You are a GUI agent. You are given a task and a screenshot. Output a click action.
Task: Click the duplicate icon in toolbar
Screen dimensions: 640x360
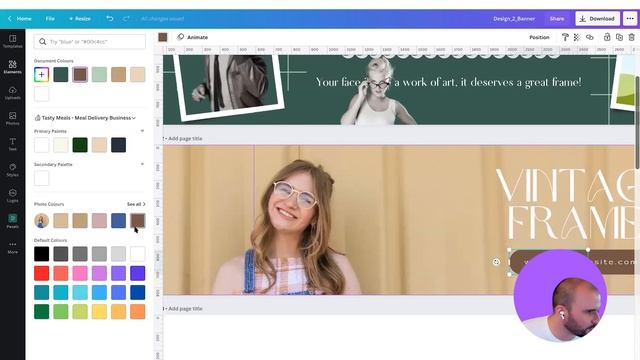619,37
